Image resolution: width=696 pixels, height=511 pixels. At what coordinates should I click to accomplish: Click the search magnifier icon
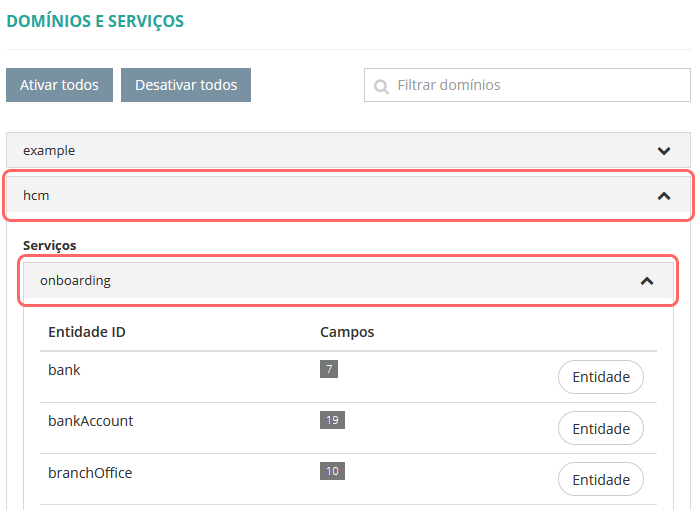381,86
